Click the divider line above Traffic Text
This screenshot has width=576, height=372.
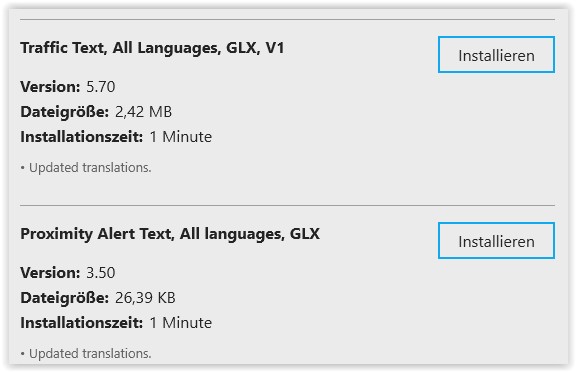(x=287, y=19)
